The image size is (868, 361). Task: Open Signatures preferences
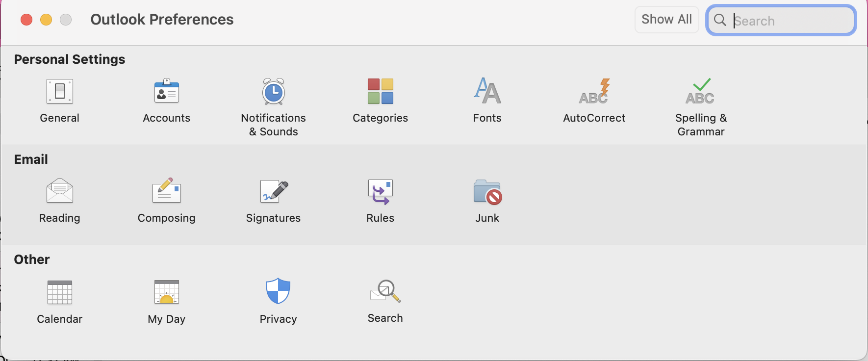click(273, 191)
